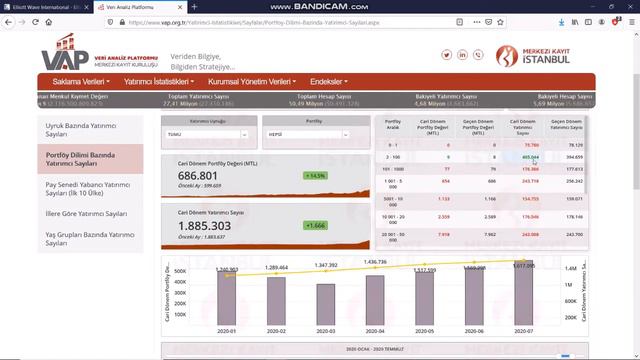Click the 101 - 1000 portfolio range row
This screenshot has width=640, height=360.
pos(481,169)
